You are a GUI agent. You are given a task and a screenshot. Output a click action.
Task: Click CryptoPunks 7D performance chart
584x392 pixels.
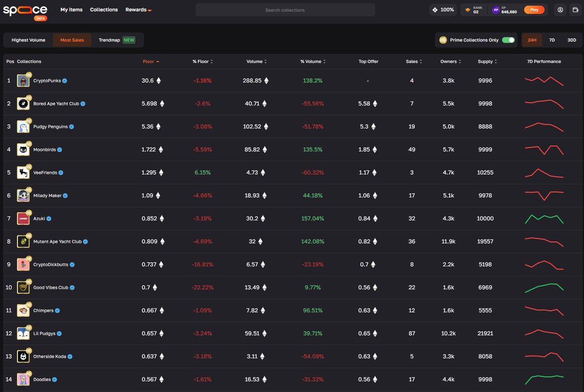[x=544, y=80]
